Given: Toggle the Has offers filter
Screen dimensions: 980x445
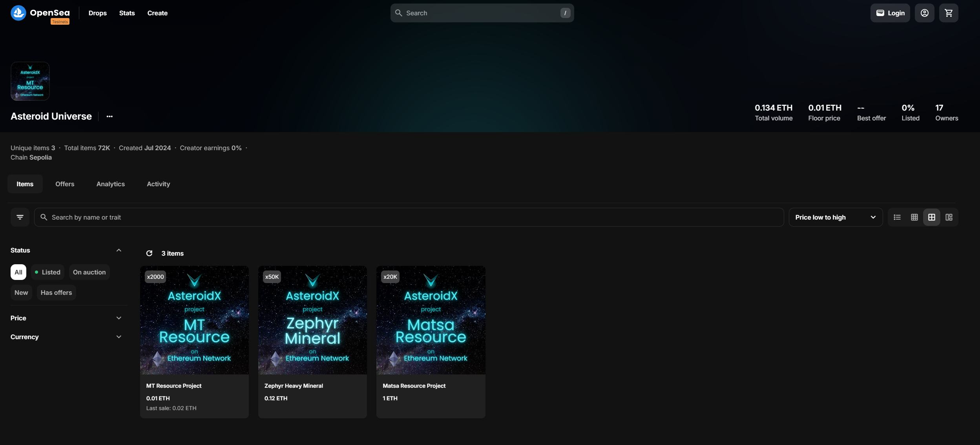Looking at the screenshot, I should (x=56, y=292).
